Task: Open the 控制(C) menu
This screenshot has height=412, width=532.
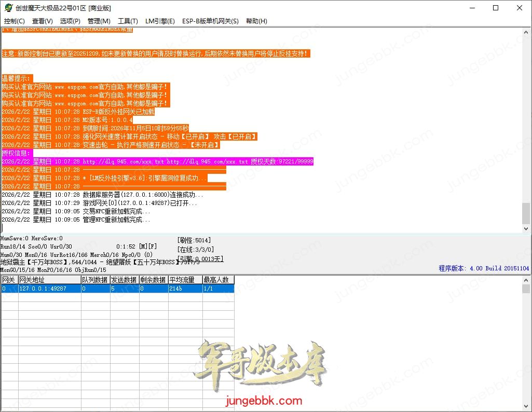Action: tap(14, 21)
